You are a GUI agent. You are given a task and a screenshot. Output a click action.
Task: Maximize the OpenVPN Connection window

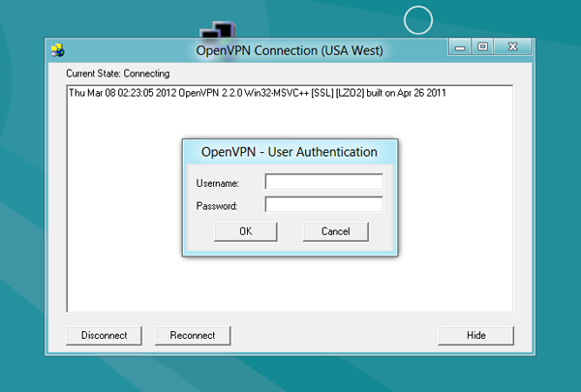click(482, 47)
